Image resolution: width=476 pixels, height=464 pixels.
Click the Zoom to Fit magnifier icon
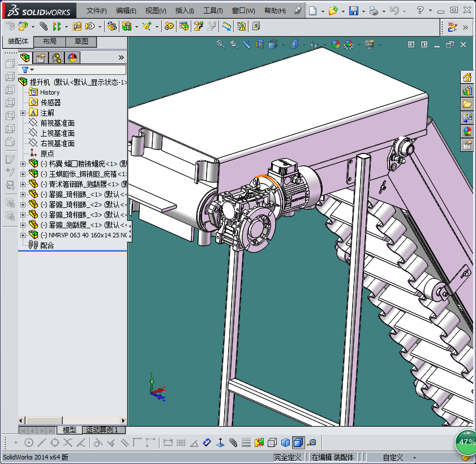[221, 44]
